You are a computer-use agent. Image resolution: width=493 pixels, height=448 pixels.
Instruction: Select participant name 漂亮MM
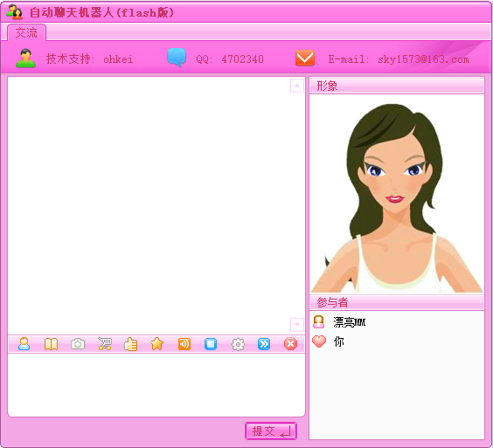click(350, 322)
